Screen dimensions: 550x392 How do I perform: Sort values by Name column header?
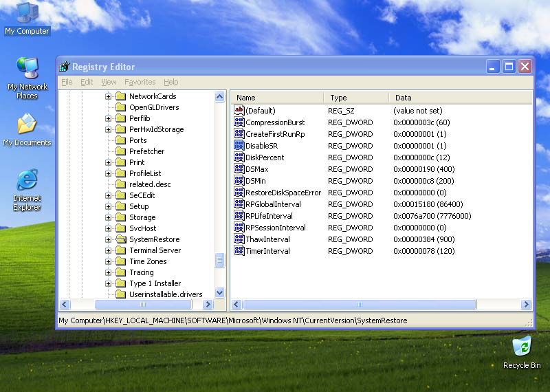coord(277,98)
